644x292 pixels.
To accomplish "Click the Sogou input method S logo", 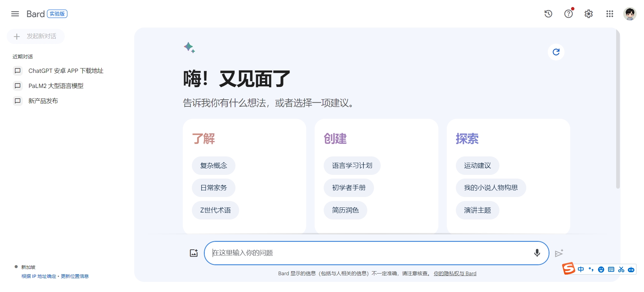I will tap(569, 269).
